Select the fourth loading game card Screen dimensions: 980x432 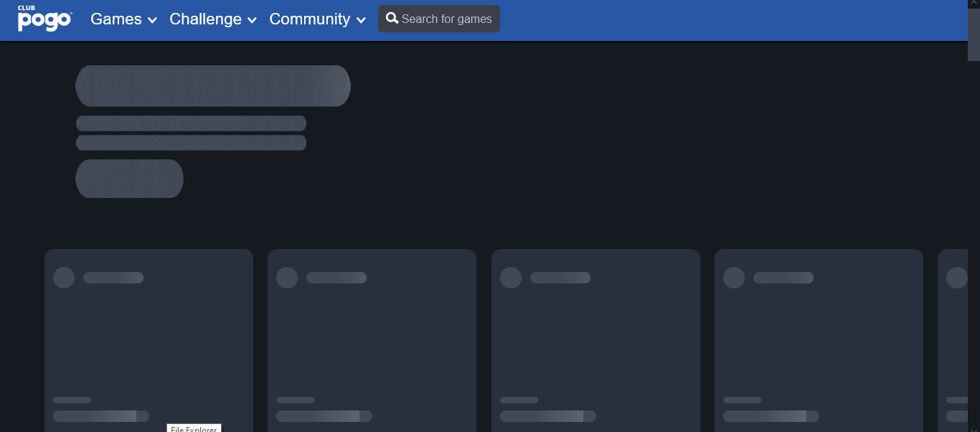(x=819, y=337)
